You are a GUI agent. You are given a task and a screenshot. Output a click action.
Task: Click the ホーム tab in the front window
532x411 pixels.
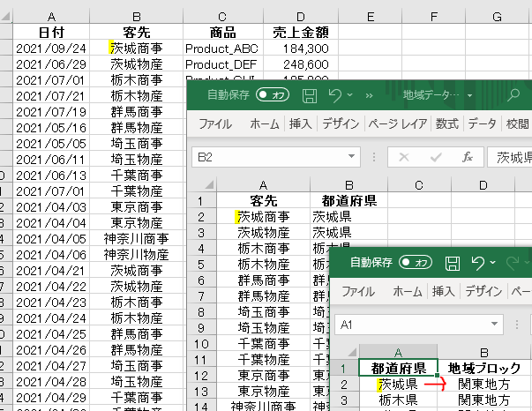coord(407,291)
